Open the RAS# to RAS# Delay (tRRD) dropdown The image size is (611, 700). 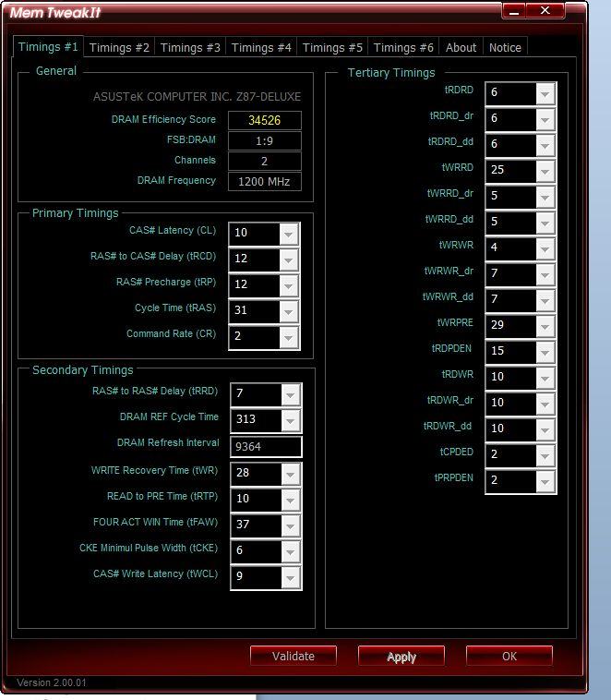coord(291,394)
